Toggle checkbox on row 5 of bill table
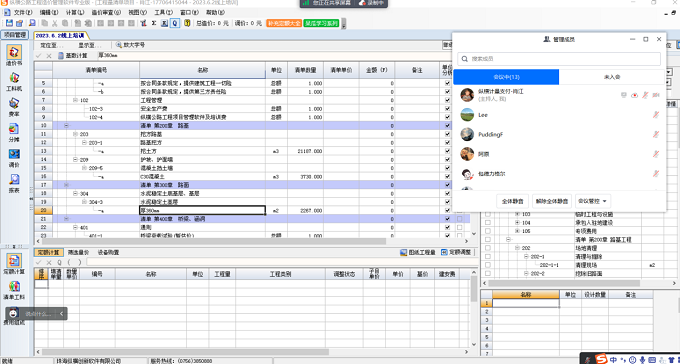Viewport: 680px width, 364px height. click(448, 83)
